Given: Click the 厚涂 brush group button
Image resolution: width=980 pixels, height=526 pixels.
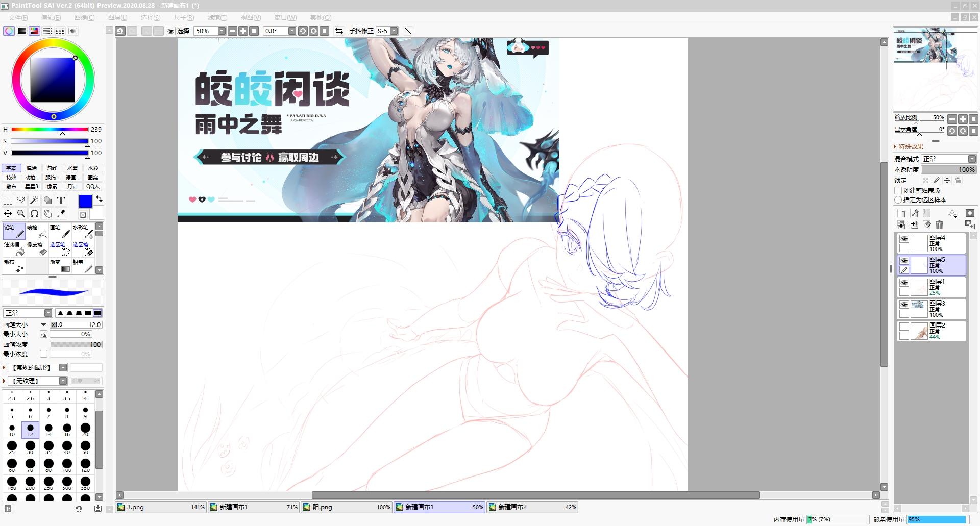Looking at the screenshot, I should click(32, 168).
